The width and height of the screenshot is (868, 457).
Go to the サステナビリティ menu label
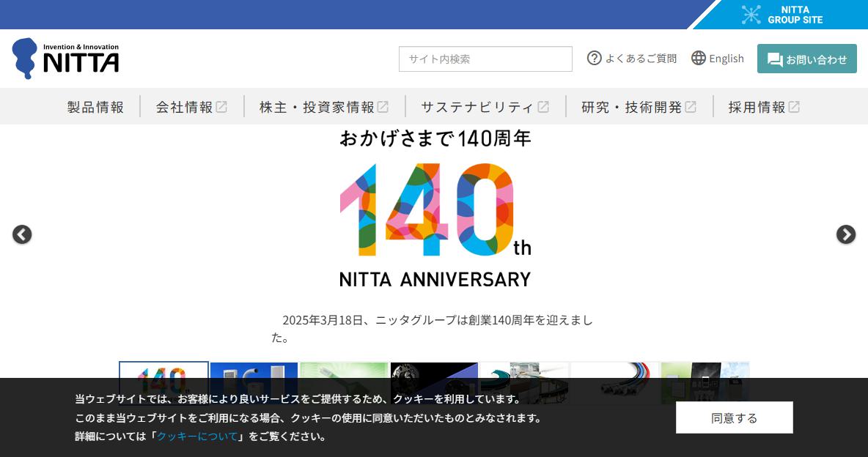click(477, 107)
